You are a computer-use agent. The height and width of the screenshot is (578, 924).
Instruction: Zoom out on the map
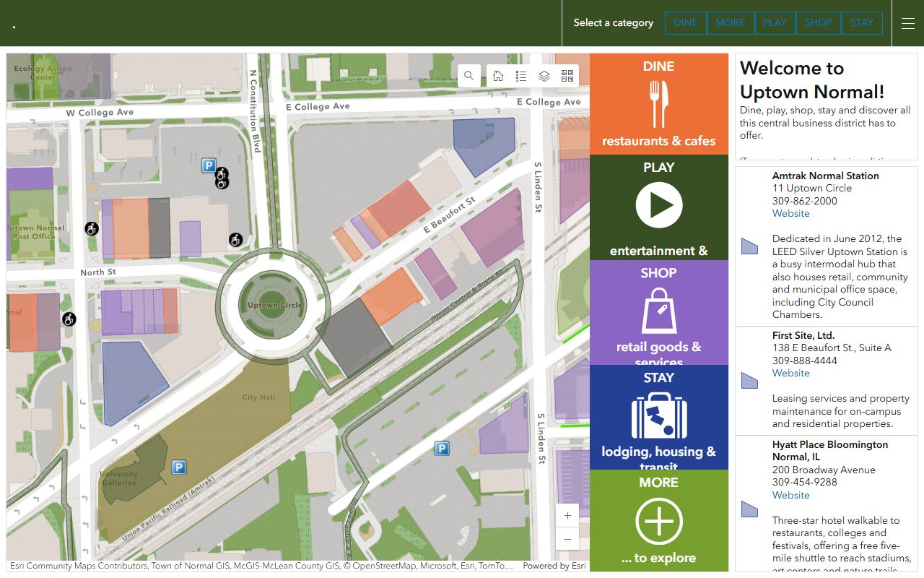(567, 539)
